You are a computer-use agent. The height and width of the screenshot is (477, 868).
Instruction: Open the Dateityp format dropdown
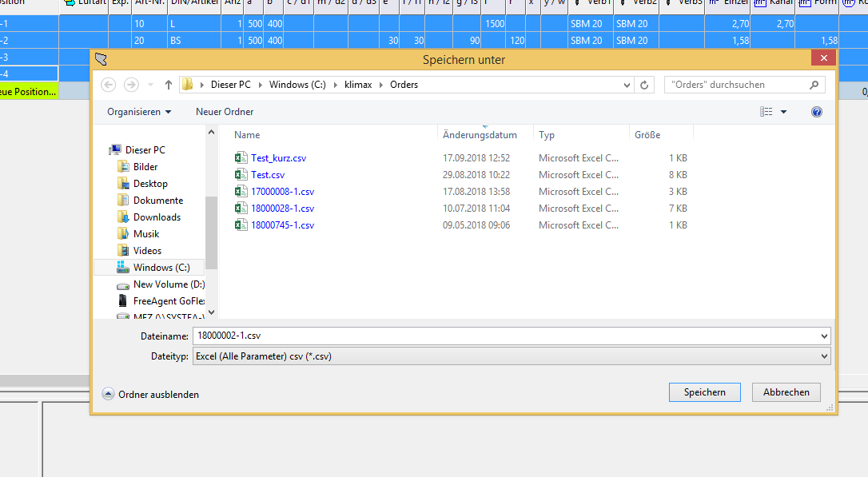[824, 356]
